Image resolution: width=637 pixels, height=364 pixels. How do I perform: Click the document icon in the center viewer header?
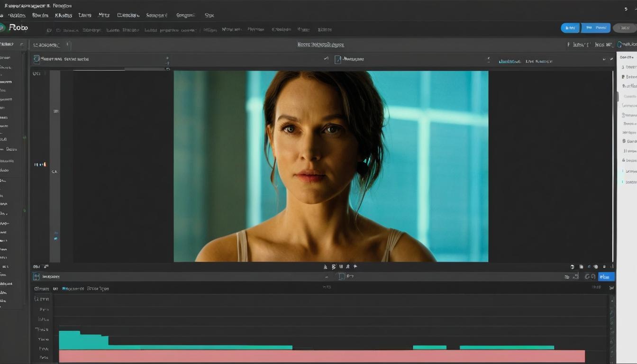pyautogui.click(x=337, y=60)
